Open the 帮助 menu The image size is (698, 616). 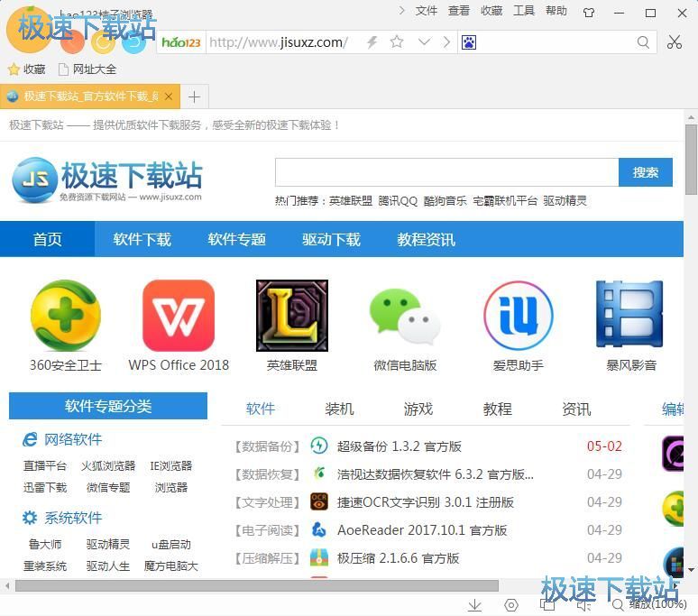coord(556,11)
